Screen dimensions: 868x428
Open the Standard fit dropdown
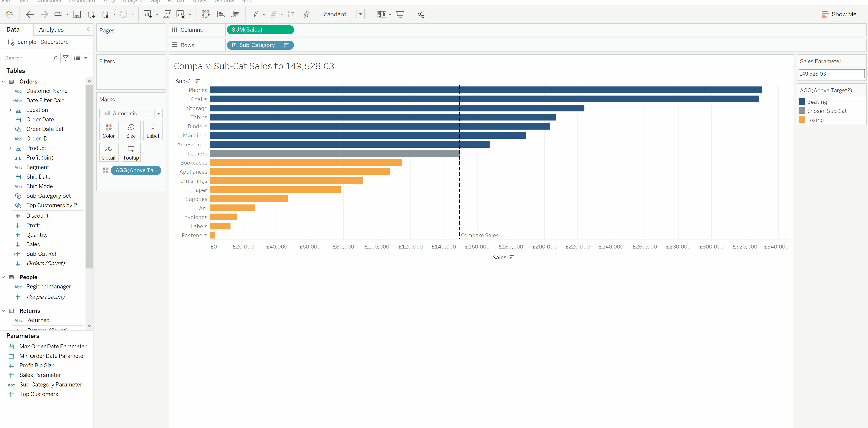360,14
